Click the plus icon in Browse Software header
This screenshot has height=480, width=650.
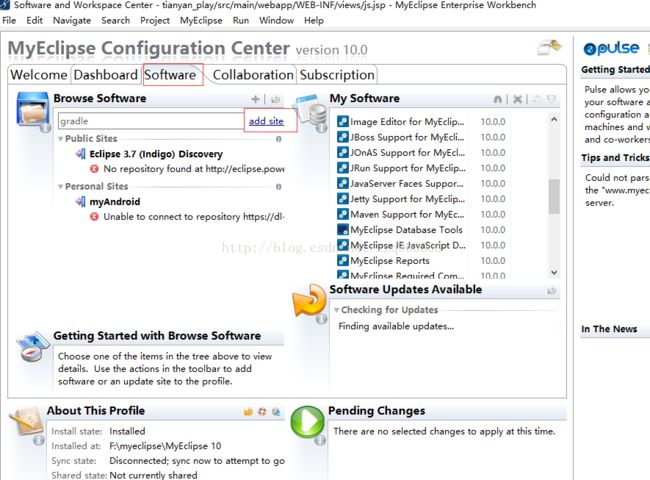255,99
